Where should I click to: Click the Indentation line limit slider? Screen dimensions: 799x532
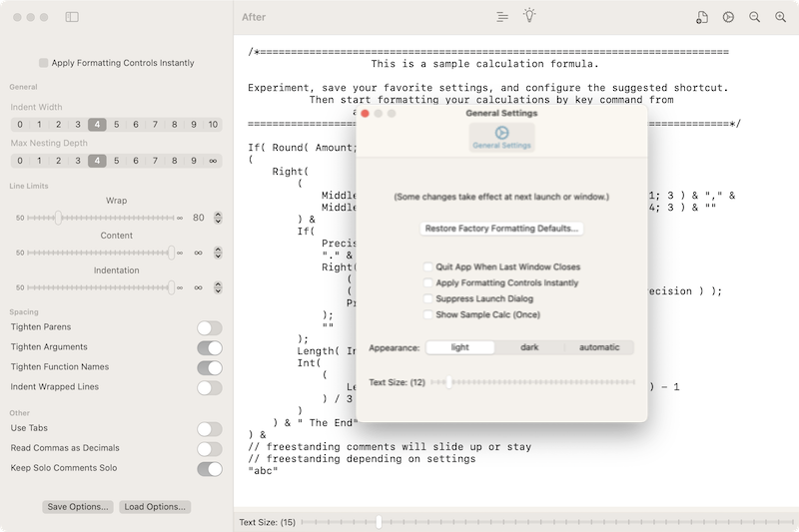point(101,287)
